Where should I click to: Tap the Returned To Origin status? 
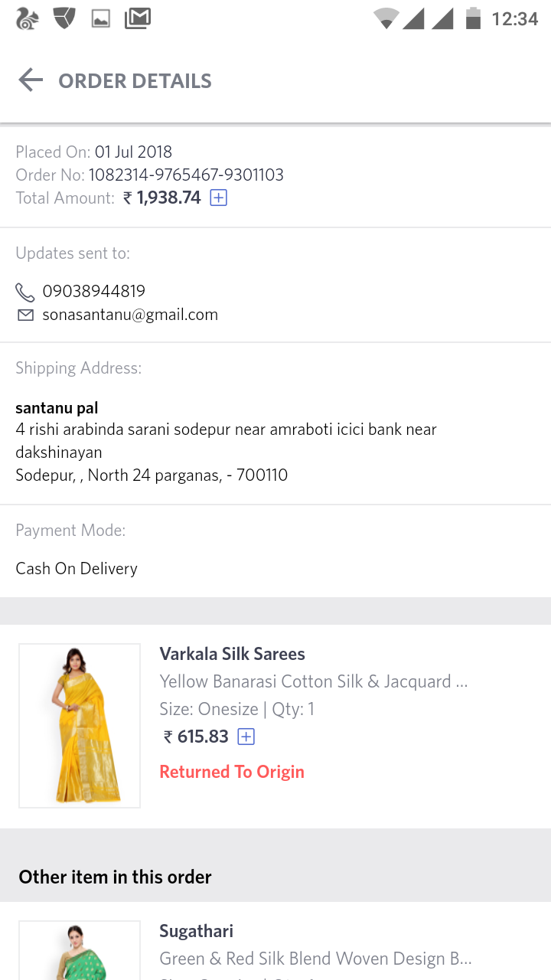coord(232,772)
